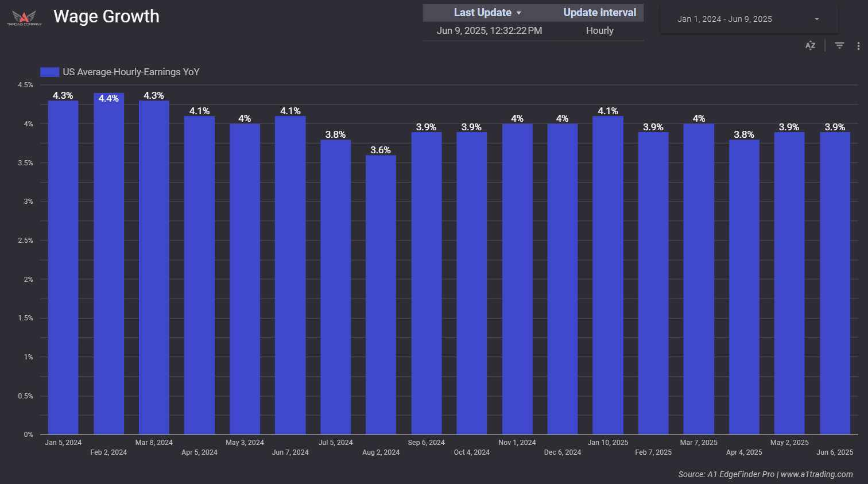The height and width of the screenshot is (484, 868).
Task: Select the Hourly update interval cell
Action: point(599,31)
